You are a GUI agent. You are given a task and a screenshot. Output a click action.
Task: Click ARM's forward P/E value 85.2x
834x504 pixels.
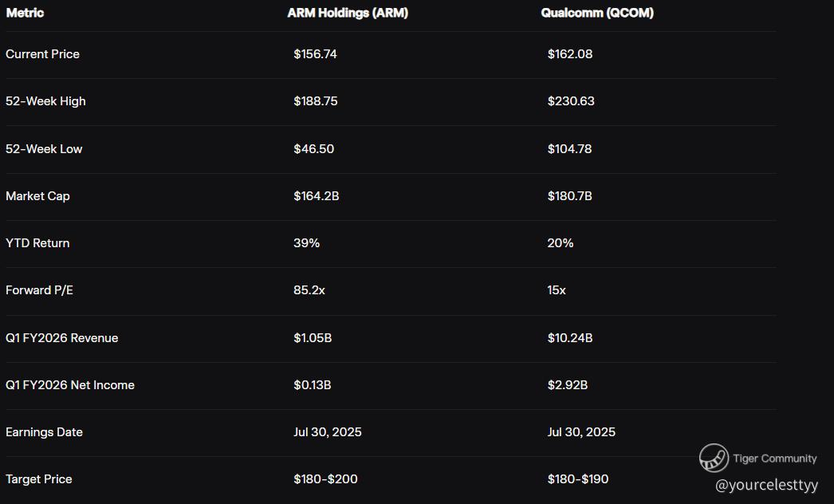309,290
